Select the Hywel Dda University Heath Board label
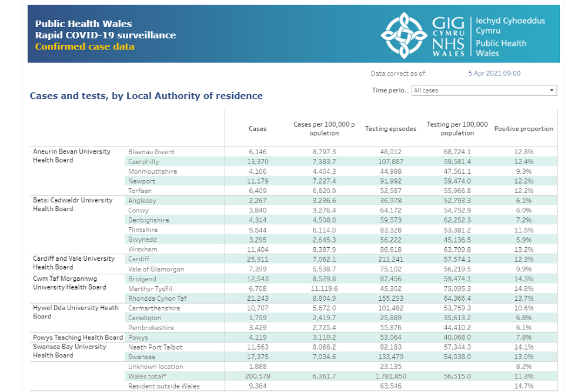Image resolution: width=588 pixels, height=392 pixels. click(76, 312)
